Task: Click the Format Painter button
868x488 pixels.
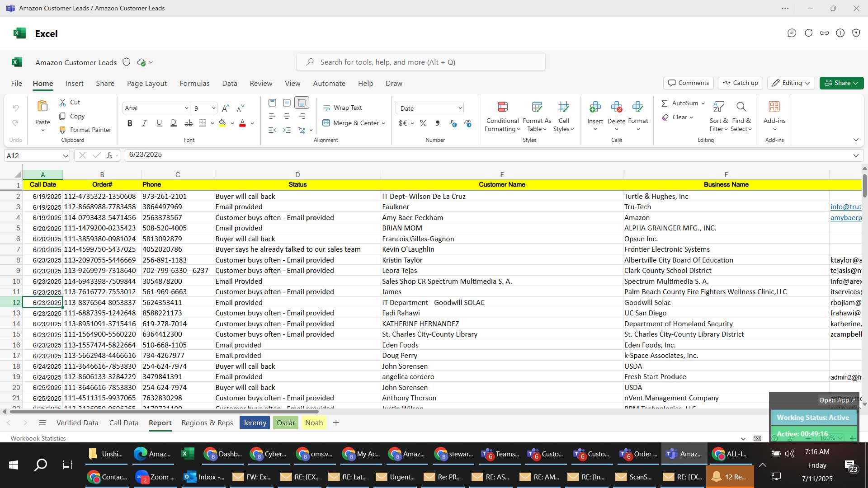Action: (85, 130)
